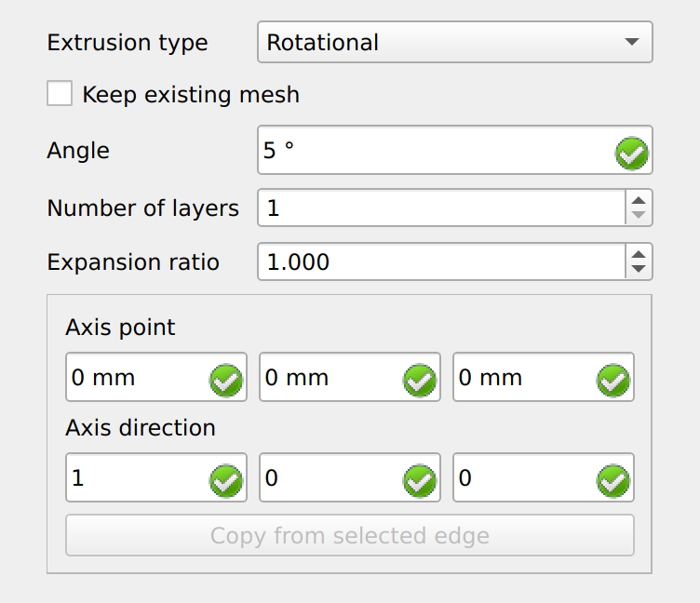Click checkmark icon in first Axis point field
This screenshot has width=700, height=603.
226,381
